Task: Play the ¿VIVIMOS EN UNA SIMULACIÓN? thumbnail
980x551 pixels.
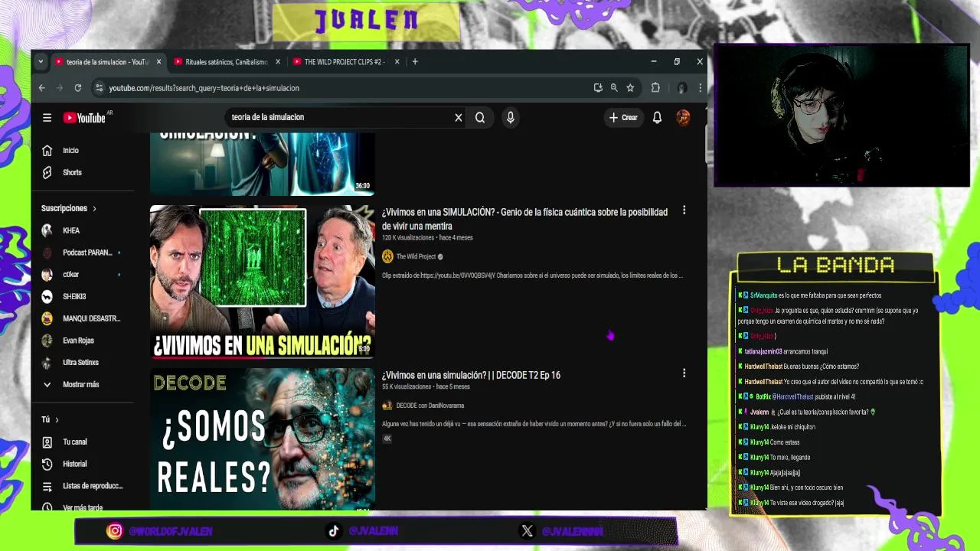Action: point(263,282)
